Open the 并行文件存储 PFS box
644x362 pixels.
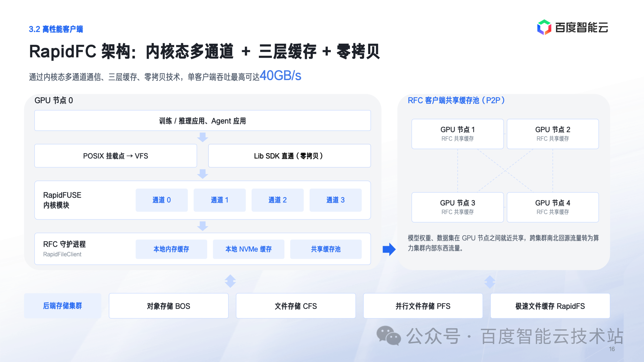(x=423, y=306)
